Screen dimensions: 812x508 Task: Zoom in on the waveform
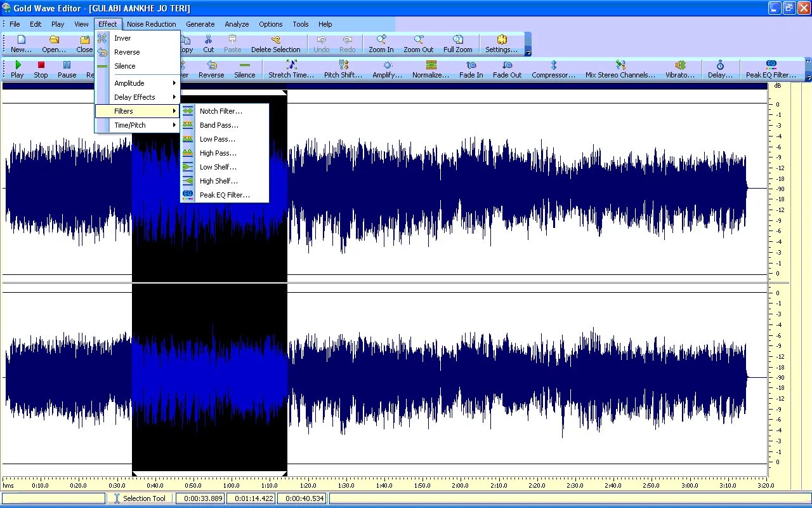coord(381,44)
